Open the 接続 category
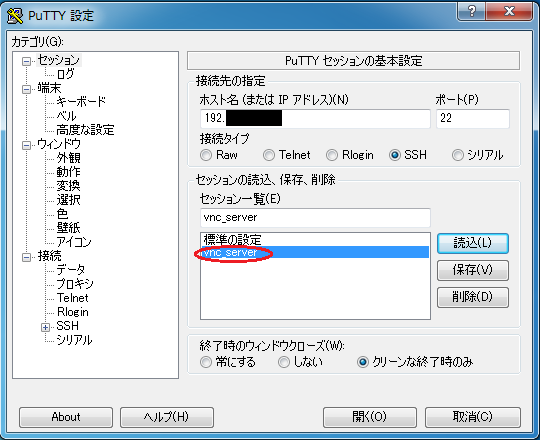The width and height of the screenshot is (540, 440). [50, 256]
